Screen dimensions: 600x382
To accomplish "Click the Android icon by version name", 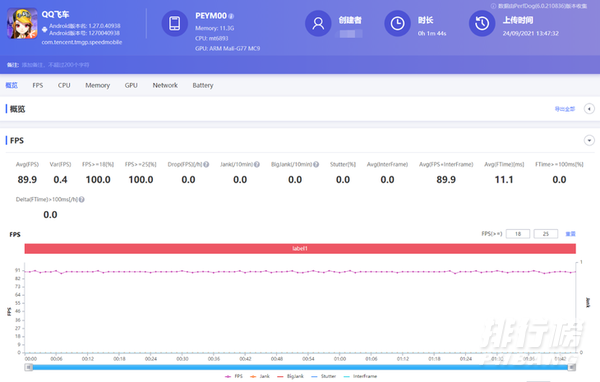I will click(x=45, y=29).
